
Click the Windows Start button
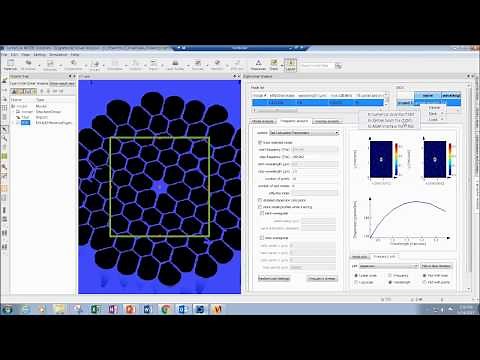click(x=7, y=309)
